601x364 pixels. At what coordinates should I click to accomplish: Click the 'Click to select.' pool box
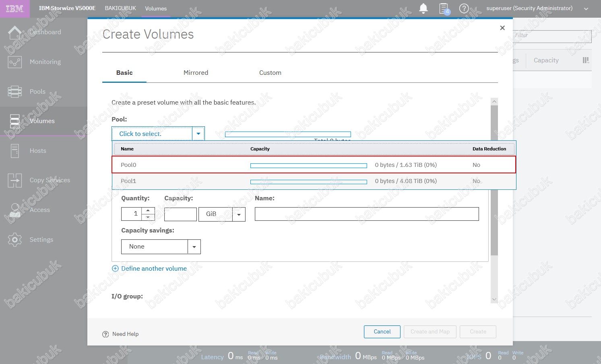pos(152,134)
